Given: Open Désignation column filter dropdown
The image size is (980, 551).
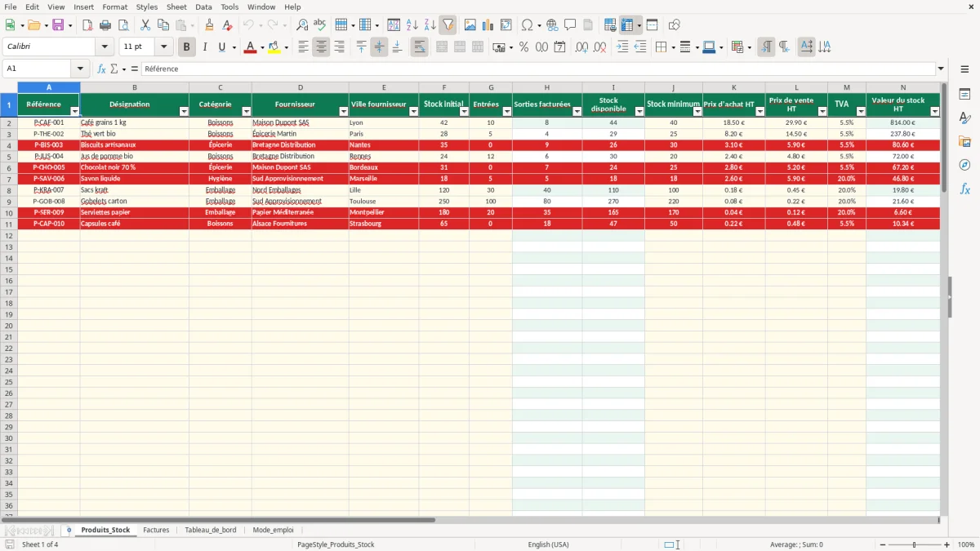Looking at the screenshot, I should pyautogui.click(x=184, y=112).
